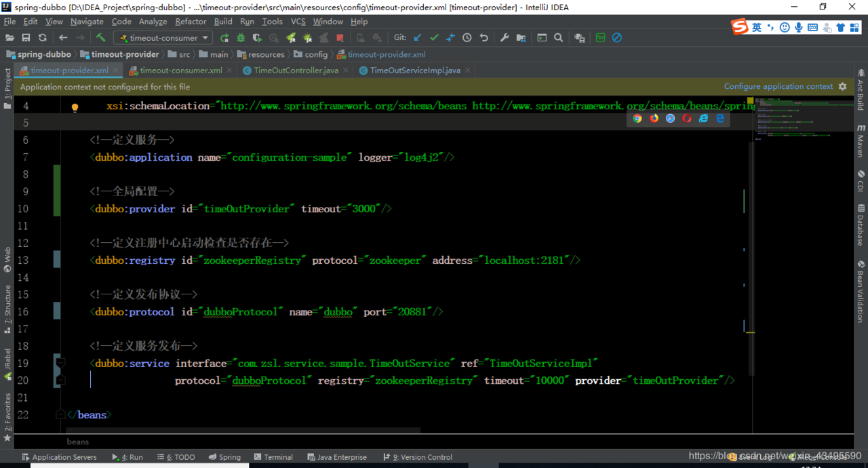
Task: Click the beans element in the XML breadcrumb
Action: pos(78,442)
